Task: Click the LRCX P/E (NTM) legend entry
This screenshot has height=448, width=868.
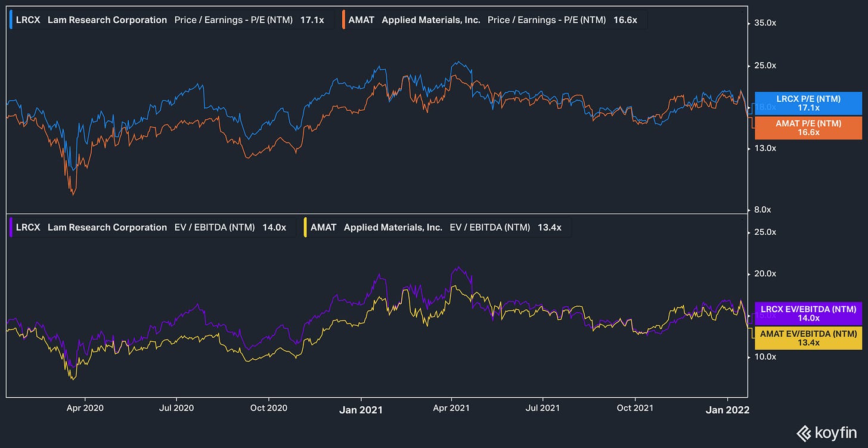Action: pos(170,20)
